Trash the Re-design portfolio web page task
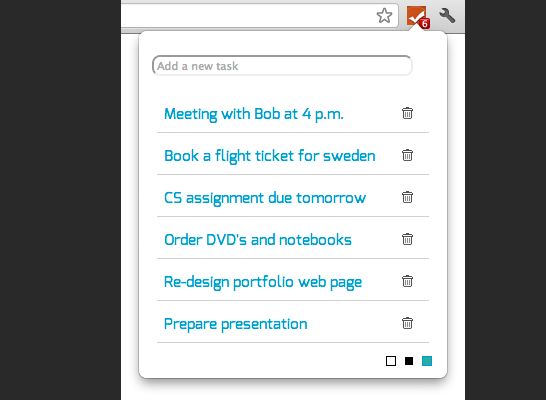 pyautogui.click(x=407, y=281)
